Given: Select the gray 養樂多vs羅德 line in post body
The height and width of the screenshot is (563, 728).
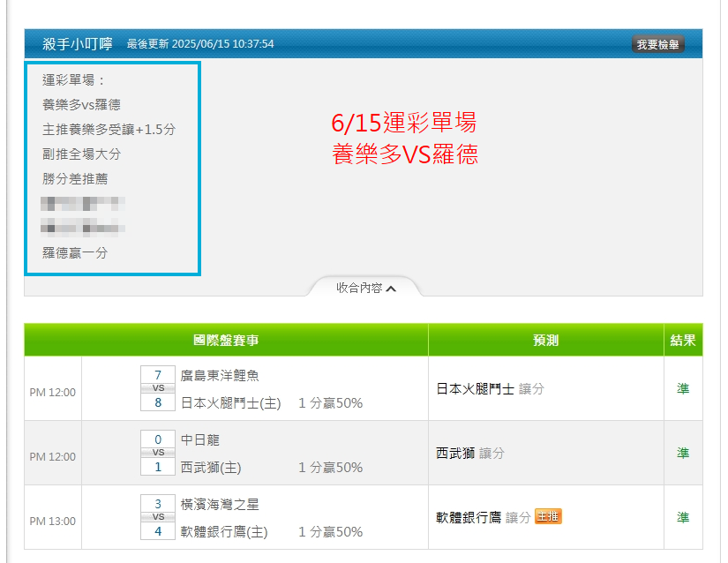Looking at the screenshot, I should pyautogui.click(x=81, y=104).
